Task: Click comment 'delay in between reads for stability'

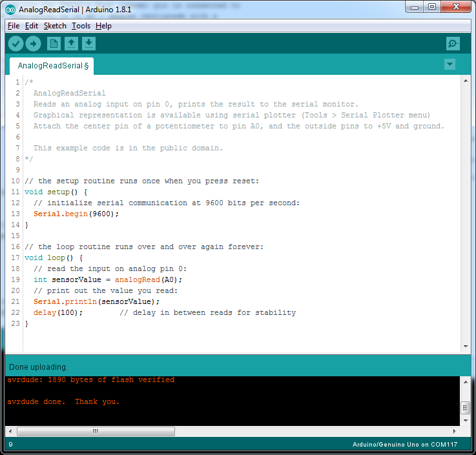Action: coord(214,312)
